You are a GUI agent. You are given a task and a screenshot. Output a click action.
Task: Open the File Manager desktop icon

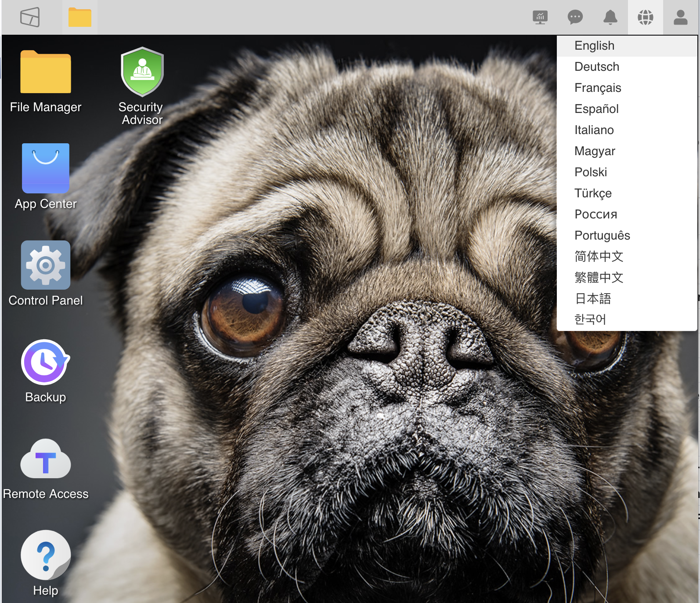[x=46, y=73]
